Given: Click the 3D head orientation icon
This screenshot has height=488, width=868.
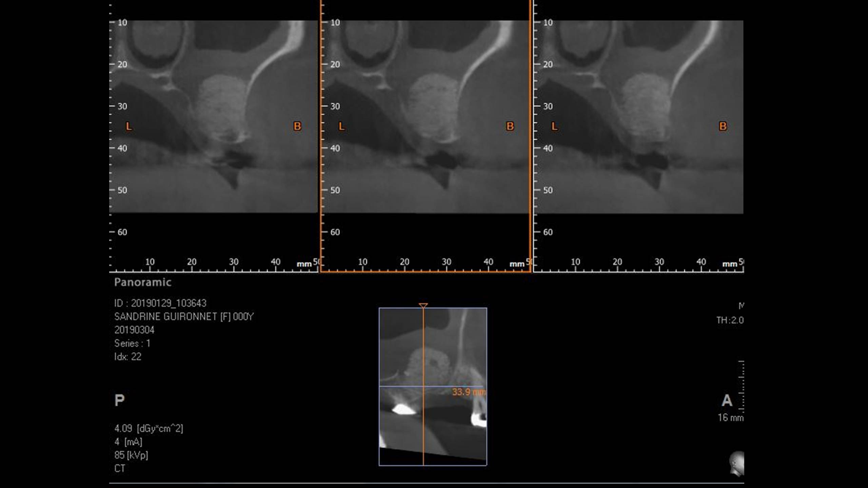Looking at the screenshot, I should click(x=737, y=463).
